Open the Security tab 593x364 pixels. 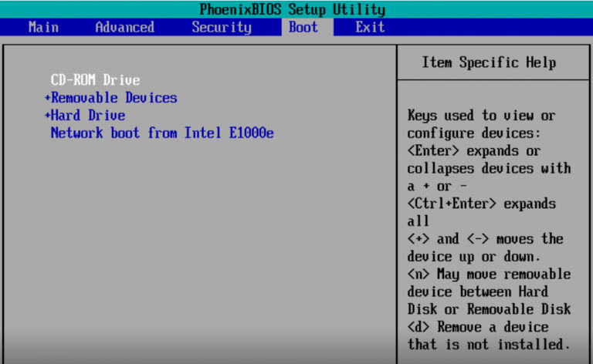click(222, 27)
